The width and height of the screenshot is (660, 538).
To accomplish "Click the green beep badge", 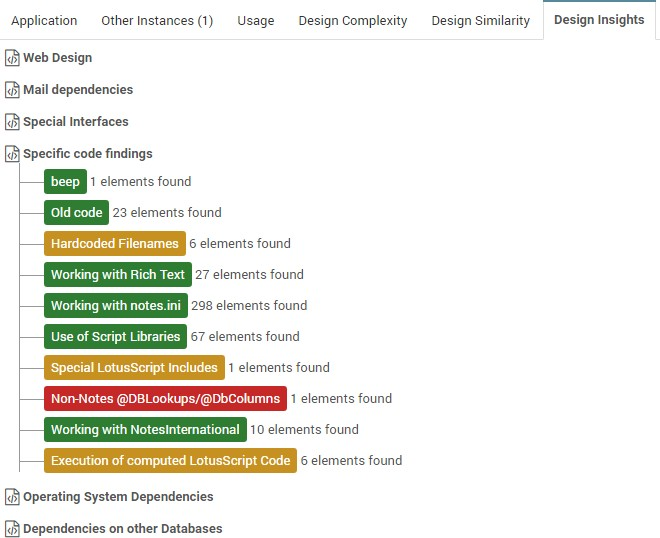I will tap(65, 182).
